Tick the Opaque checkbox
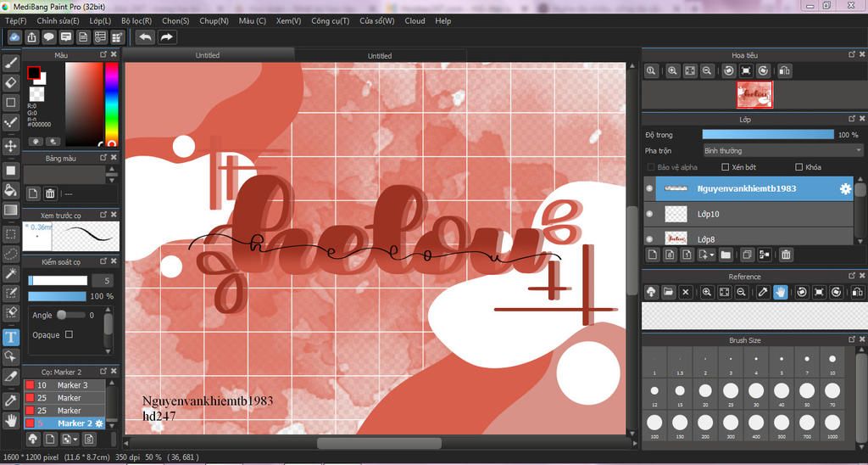Viewport: 868px width, 465px height. [x=69, y=334]
